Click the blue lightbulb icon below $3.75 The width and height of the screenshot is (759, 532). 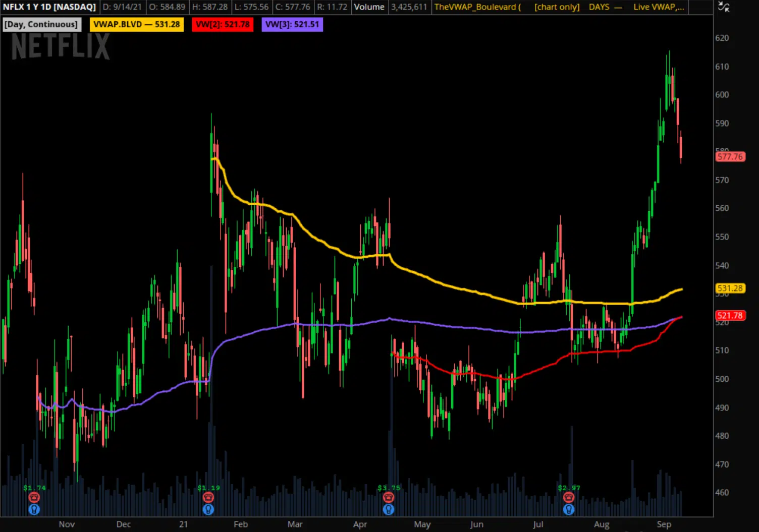tap(388, 509)
